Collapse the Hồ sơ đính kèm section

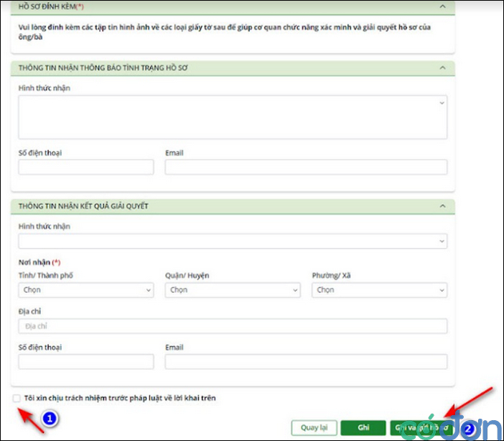coord(442,6)
